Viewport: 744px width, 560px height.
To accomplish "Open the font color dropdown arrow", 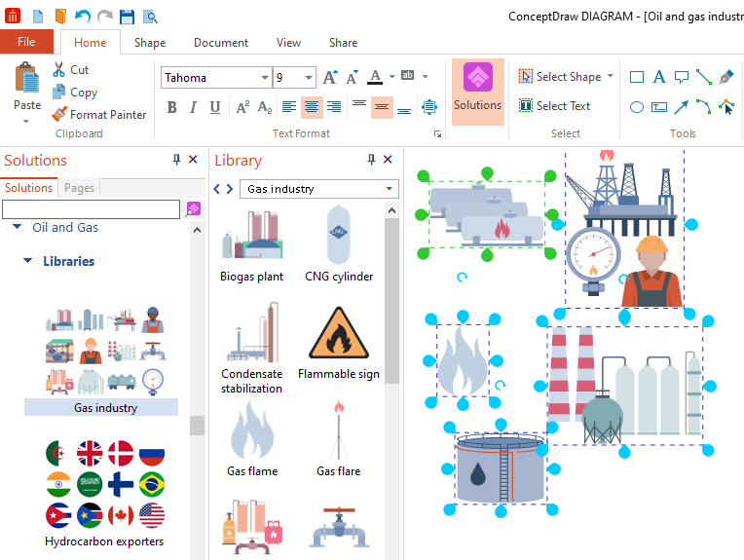I will tap(391, 76).
